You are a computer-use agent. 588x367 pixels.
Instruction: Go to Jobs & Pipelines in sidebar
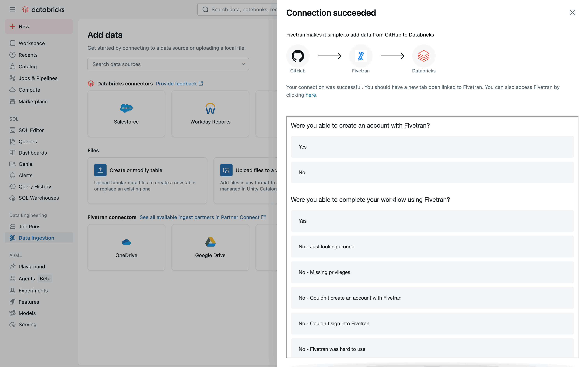pos(38,78)
